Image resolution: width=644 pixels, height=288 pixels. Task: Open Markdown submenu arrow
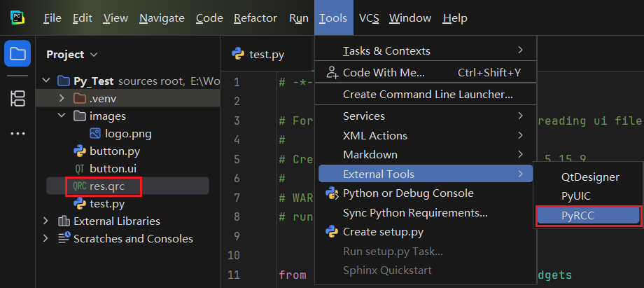tap(520, 154)
